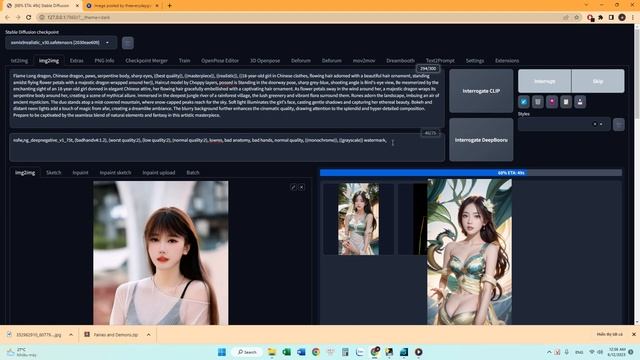Refresh the Stable Diffusion checkpoint list
The image size is (640, 360).
[x=128, y=43]
